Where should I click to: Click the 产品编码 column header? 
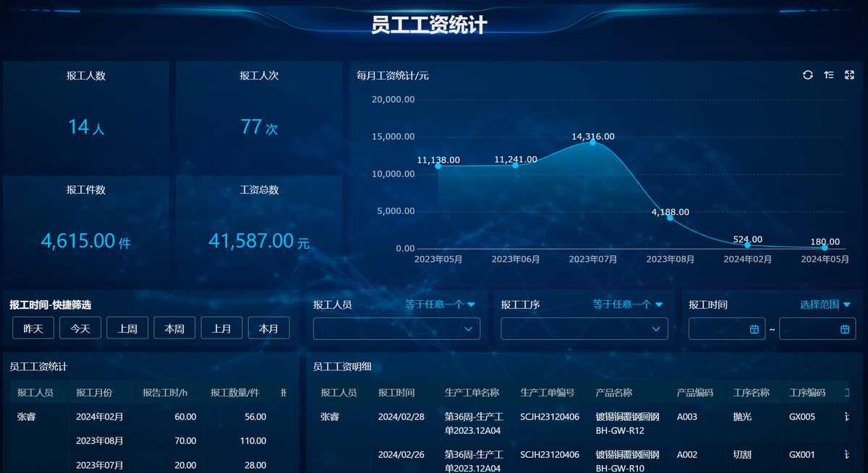695,393
